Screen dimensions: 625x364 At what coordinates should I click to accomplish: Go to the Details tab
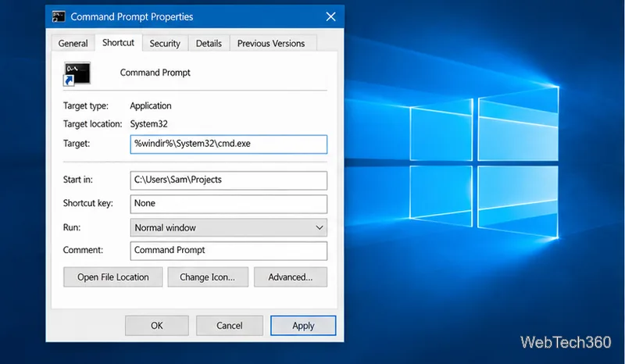pyautogui.click(x=209, y=43)
